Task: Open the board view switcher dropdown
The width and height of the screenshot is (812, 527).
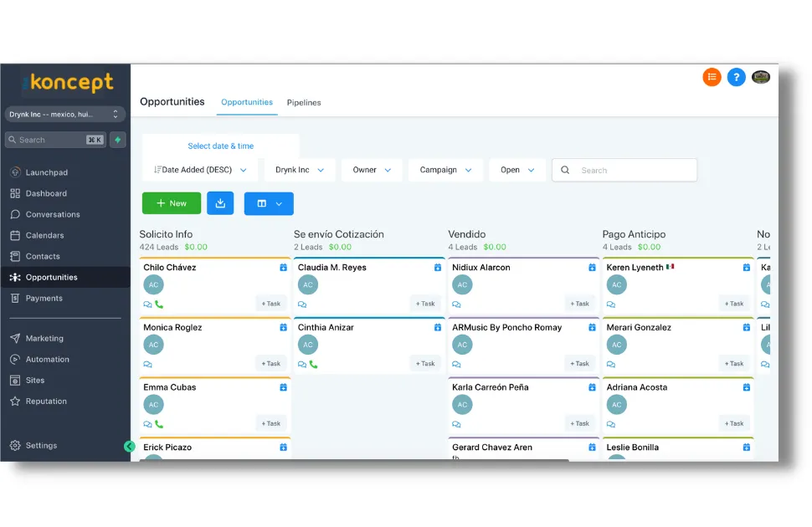Action: (x=269, y=203)
